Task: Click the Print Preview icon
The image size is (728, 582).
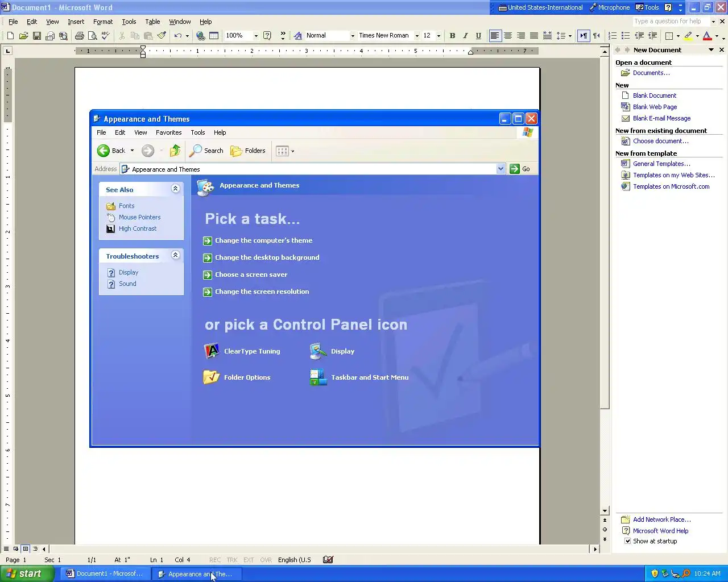Action: (x=93, y=36)
